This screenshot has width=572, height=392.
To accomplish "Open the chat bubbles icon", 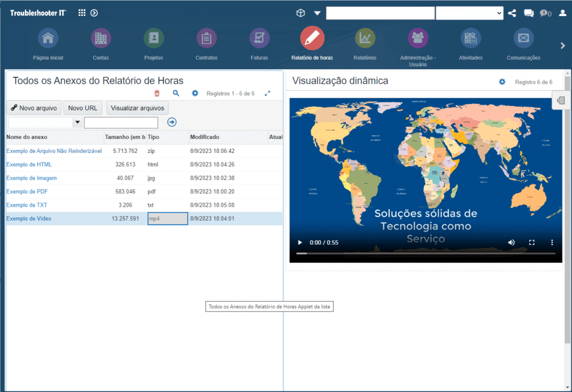I will (528, 13).
